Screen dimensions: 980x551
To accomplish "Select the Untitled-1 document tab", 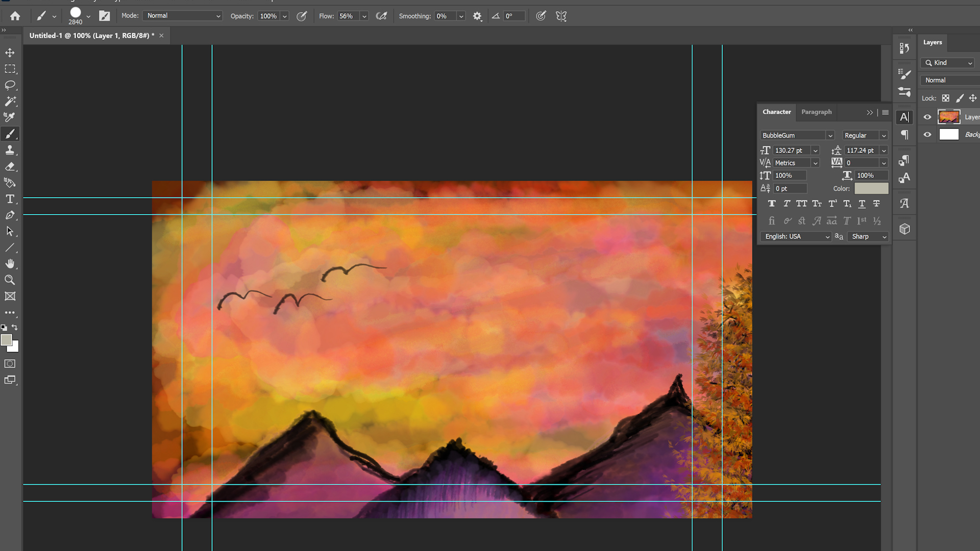I will coord(89,36).
